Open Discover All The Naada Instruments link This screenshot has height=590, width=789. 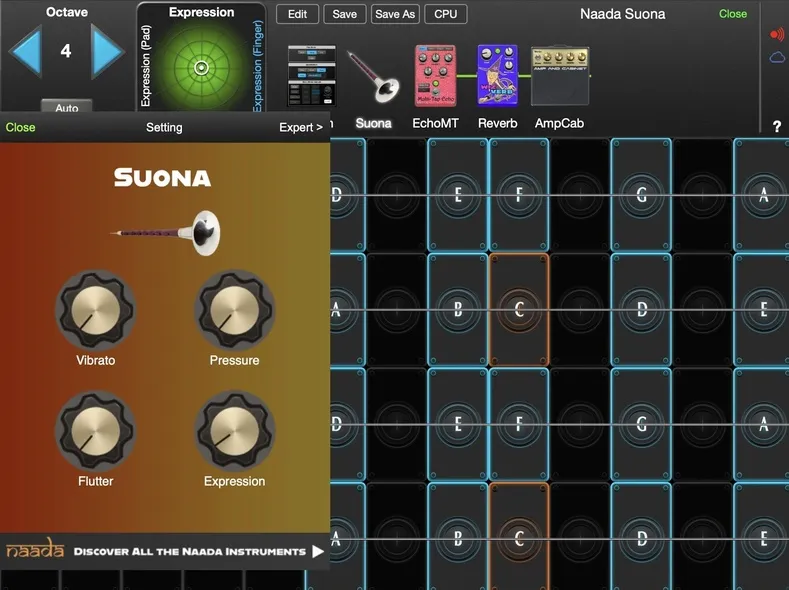click(190, 552)
